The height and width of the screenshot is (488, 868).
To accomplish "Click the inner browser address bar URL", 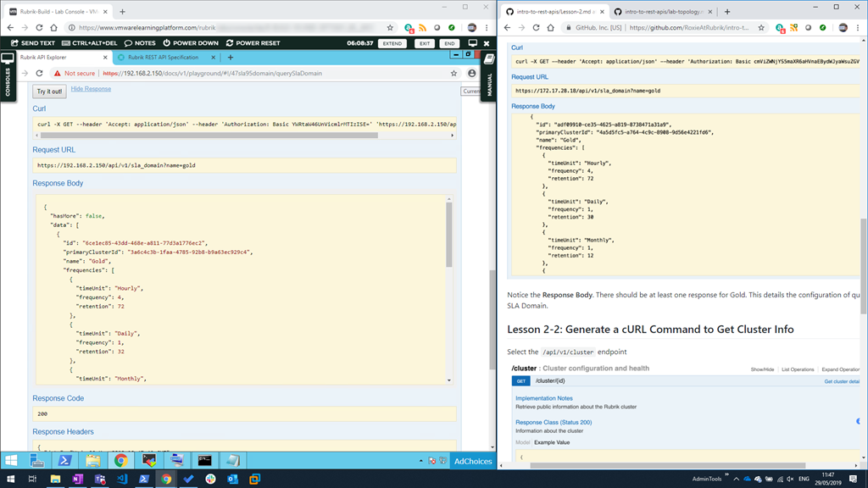I will point(213,73).
